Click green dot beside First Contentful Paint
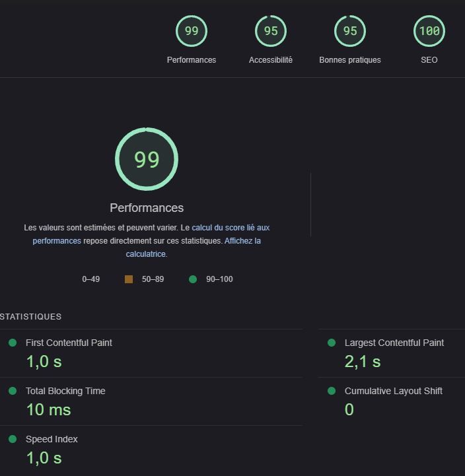 click(x=13, y=343)
